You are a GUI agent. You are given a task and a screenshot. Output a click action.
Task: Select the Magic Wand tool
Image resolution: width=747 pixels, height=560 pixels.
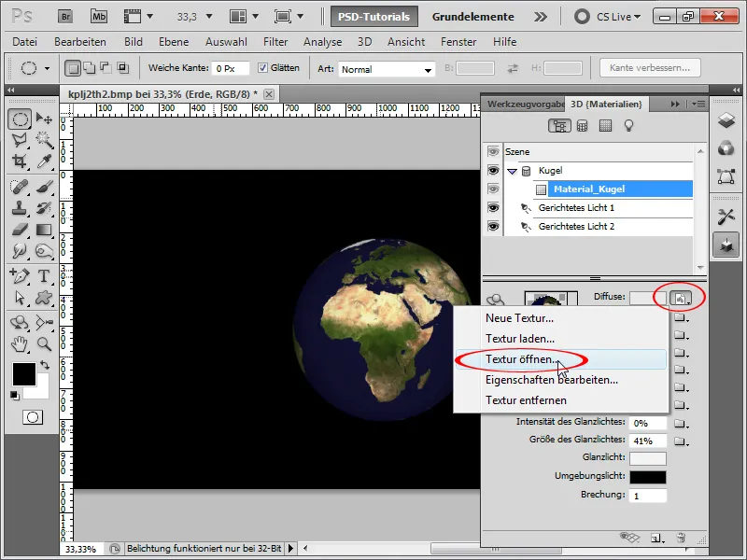(x=43, y=140)
